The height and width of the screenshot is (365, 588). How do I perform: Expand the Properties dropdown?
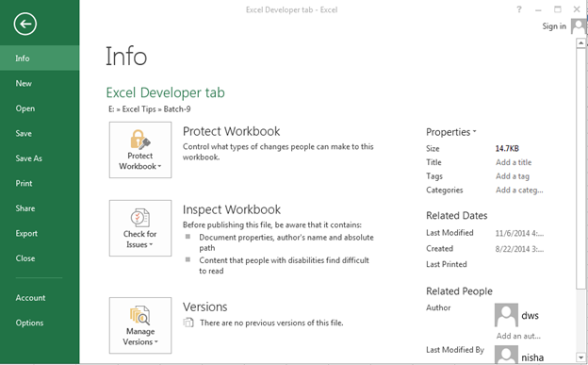[450, 132]
